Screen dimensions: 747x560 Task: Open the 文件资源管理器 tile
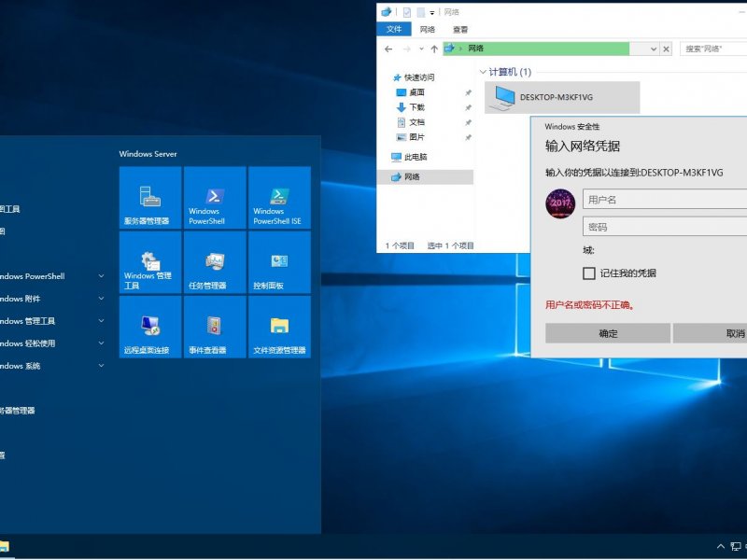click(279, 327)
